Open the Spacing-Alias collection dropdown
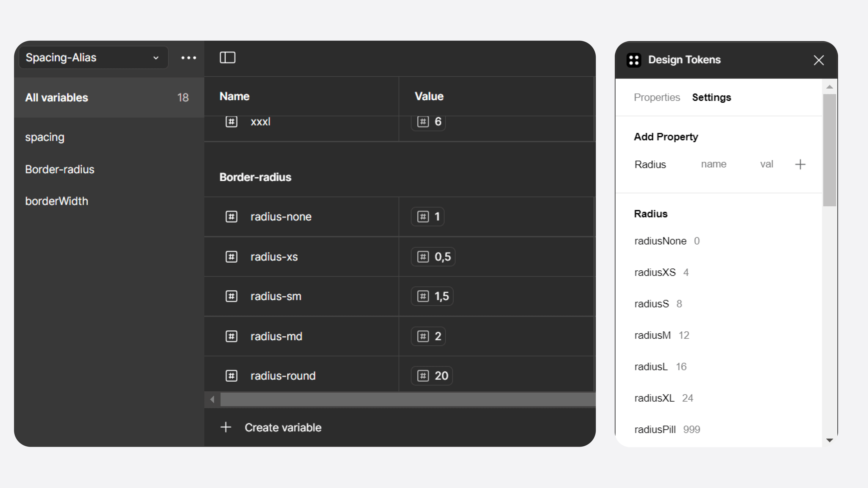868x488 pixels. [x=93, y=58]
